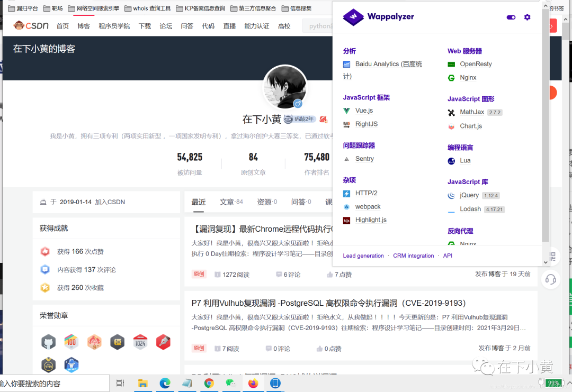Click the RightJS icon
This screenshot has width=572, height=392.
click(x=346, y=125)
